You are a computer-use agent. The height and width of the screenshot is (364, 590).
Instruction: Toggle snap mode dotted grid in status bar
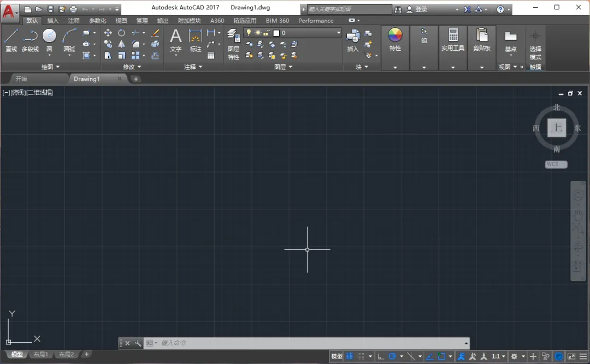pos(361,356)
